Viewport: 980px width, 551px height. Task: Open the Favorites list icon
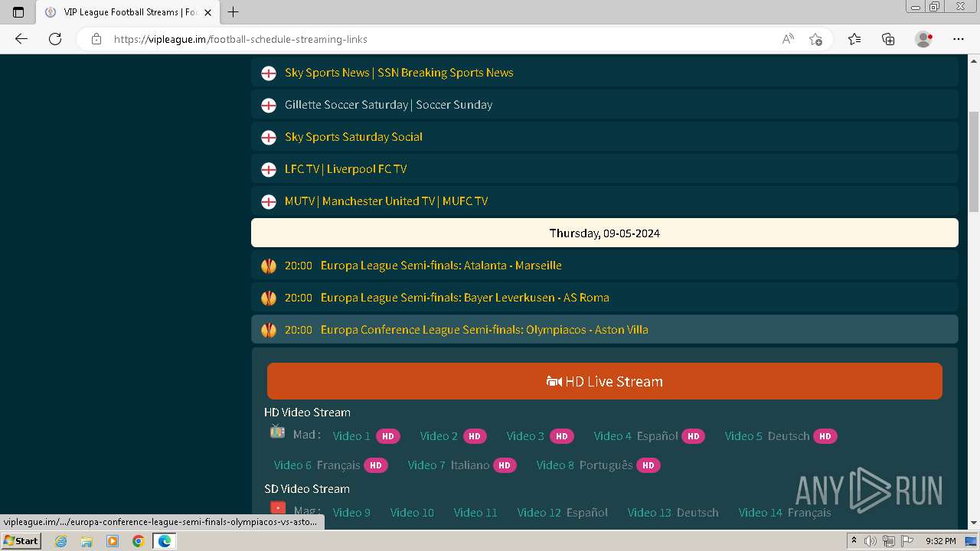click(854, 39)
